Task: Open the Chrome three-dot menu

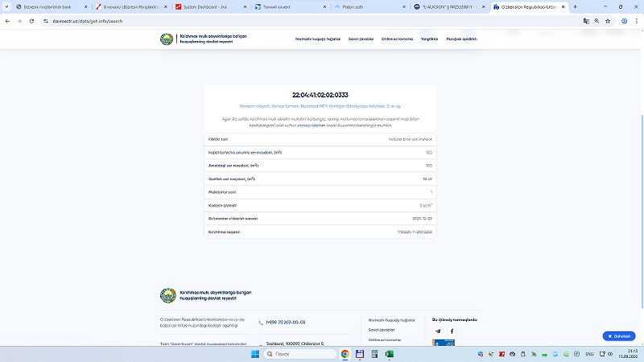Action: 636,21
